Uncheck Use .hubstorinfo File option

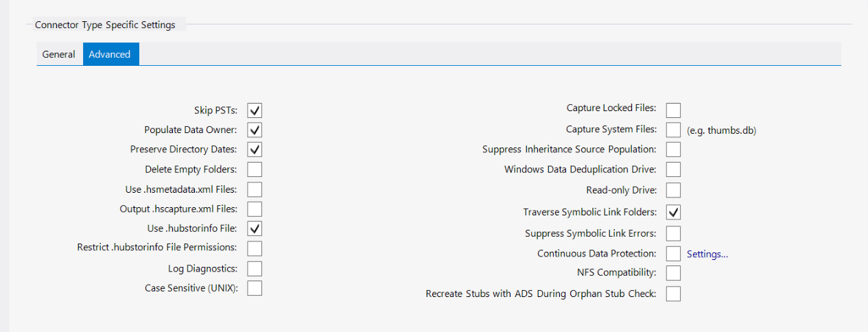(255, 228)
